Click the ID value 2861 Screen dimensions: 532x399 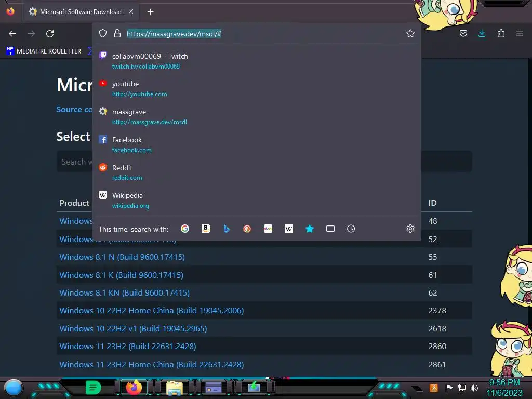437,364
